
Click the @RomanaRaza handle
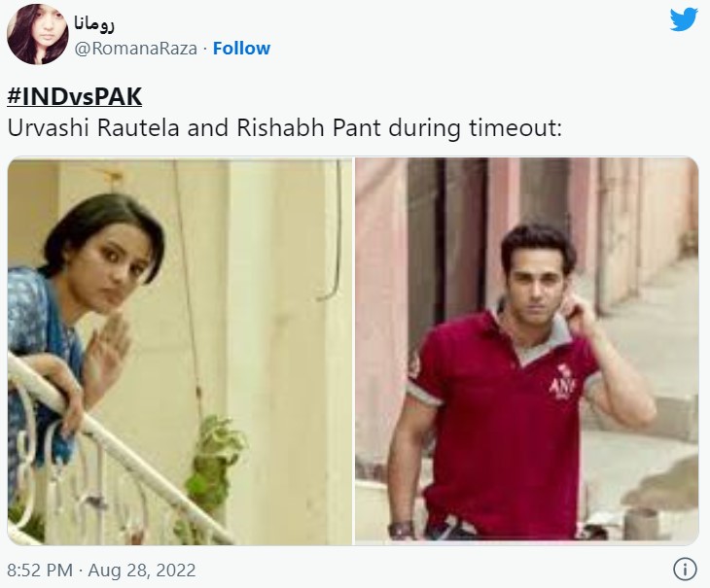point(135,49)
